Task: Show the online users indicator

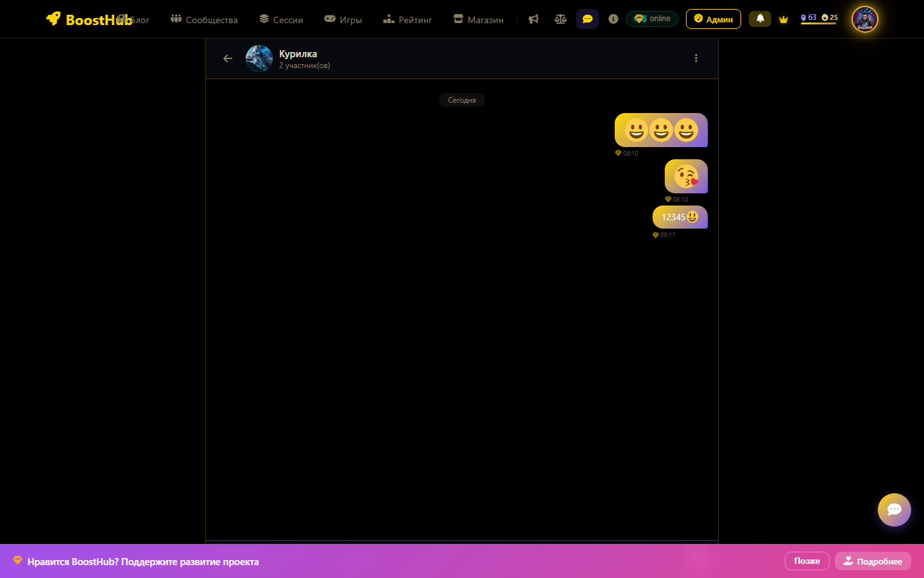Action: (x=652, y=19)
